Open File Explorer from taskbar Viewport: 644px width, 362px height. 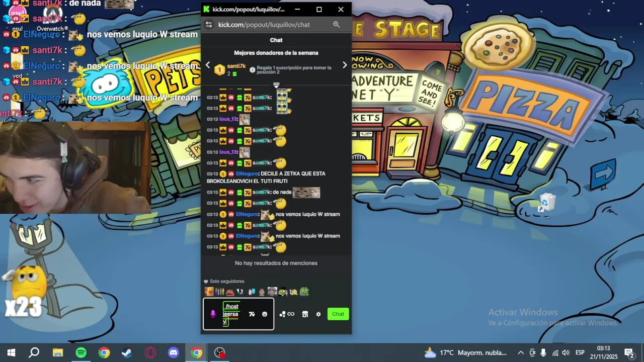coord(58,353)
